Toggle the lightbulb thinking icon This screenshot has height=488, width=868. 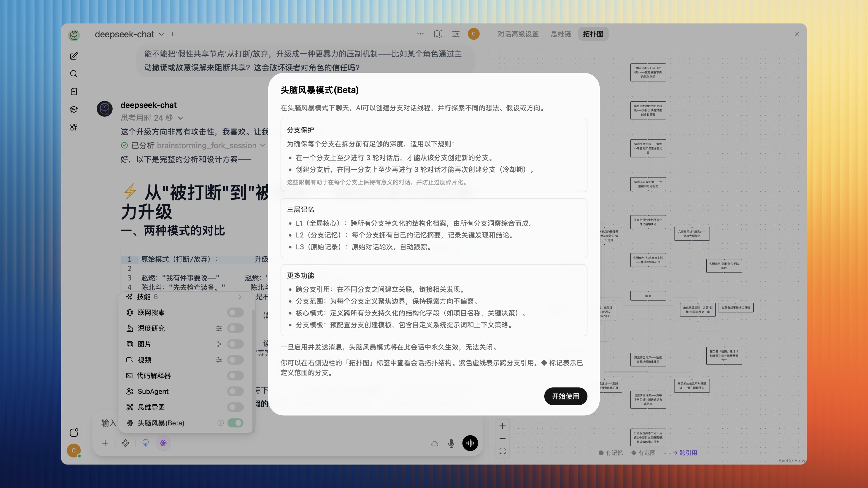[146, 443]
